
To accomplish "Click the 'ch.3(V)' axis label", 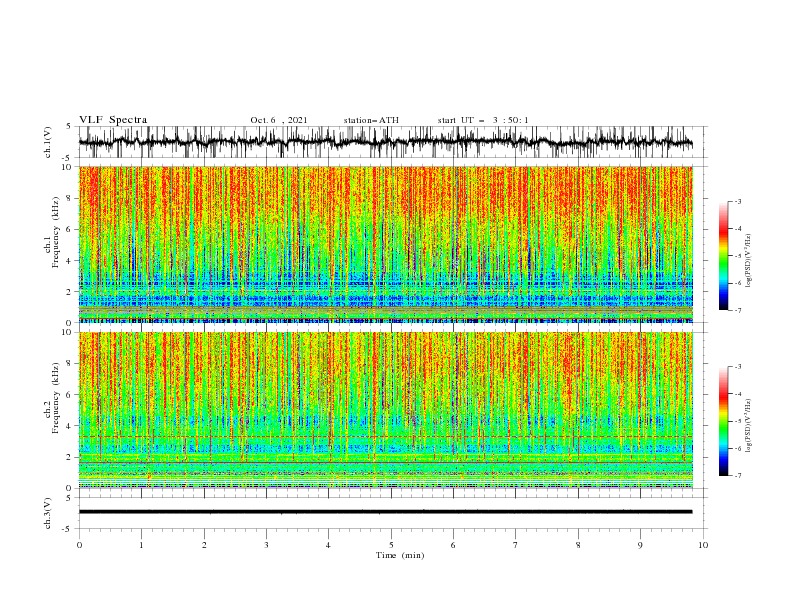I will point(48,513).
